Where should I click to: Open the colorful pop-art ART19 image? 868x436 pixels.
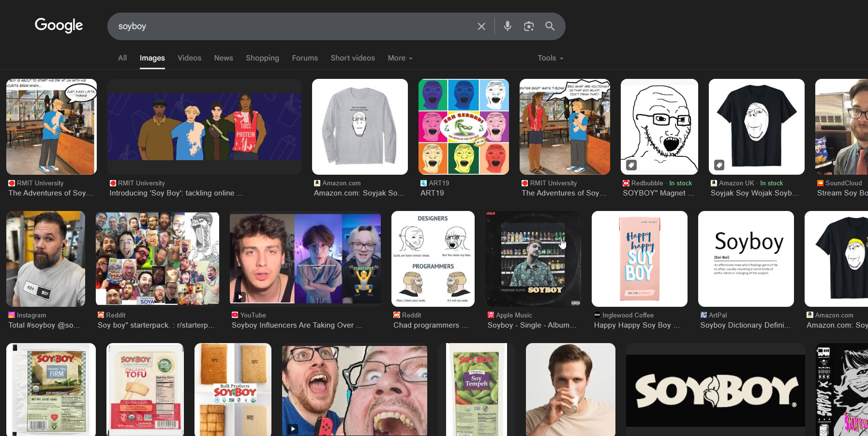click(464, 127)
